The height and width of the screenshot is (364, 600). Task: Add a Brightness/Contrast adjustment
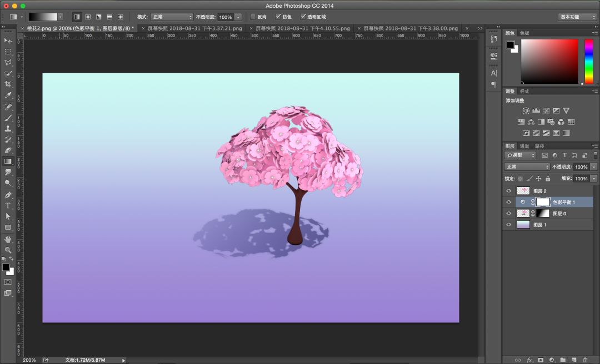coord(526,111)
